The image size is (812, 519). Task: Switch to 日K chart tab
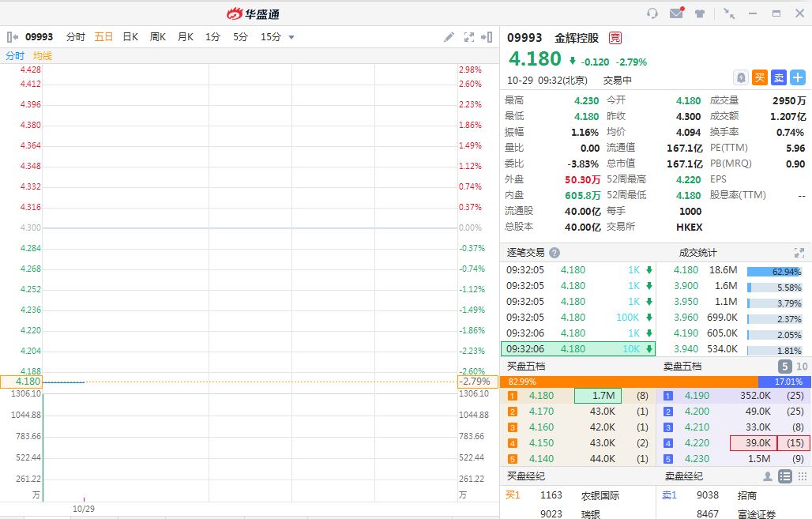[x=130, y=37]
